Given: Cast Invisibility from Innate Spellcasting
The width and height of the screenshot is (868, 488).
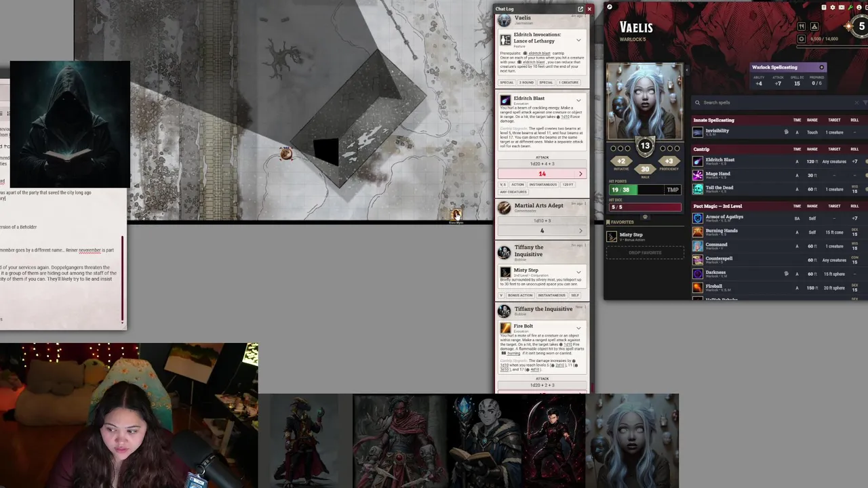Looking at the screenshot, I should (698, 132).
